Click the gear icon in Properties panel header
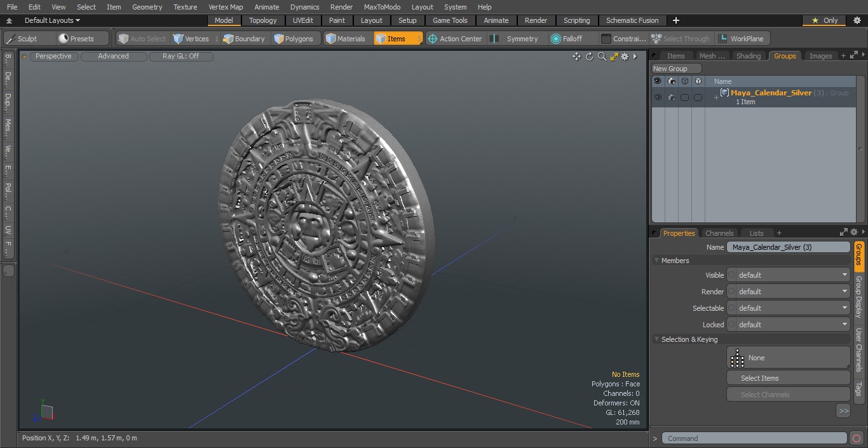868x448 pixels. click(854, 233)
